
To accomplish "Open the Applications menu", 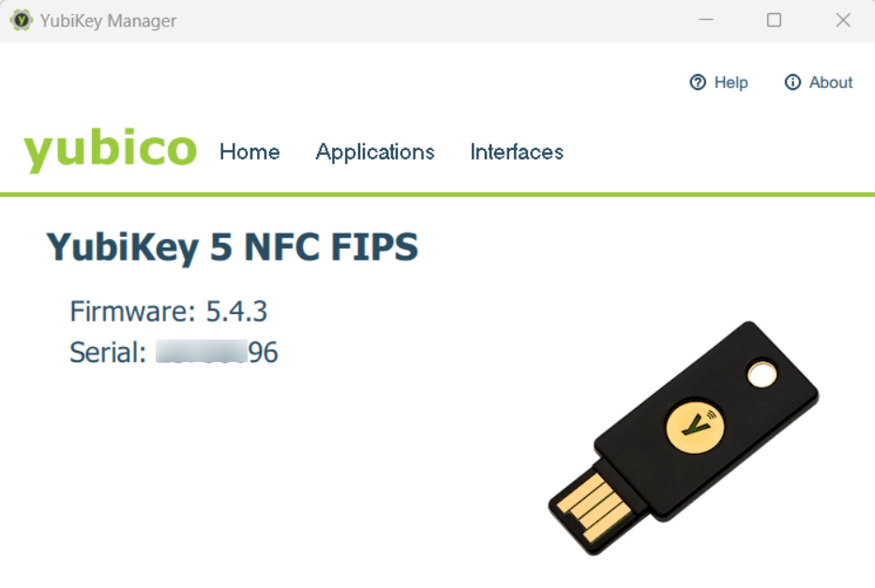I will point(375,152).
